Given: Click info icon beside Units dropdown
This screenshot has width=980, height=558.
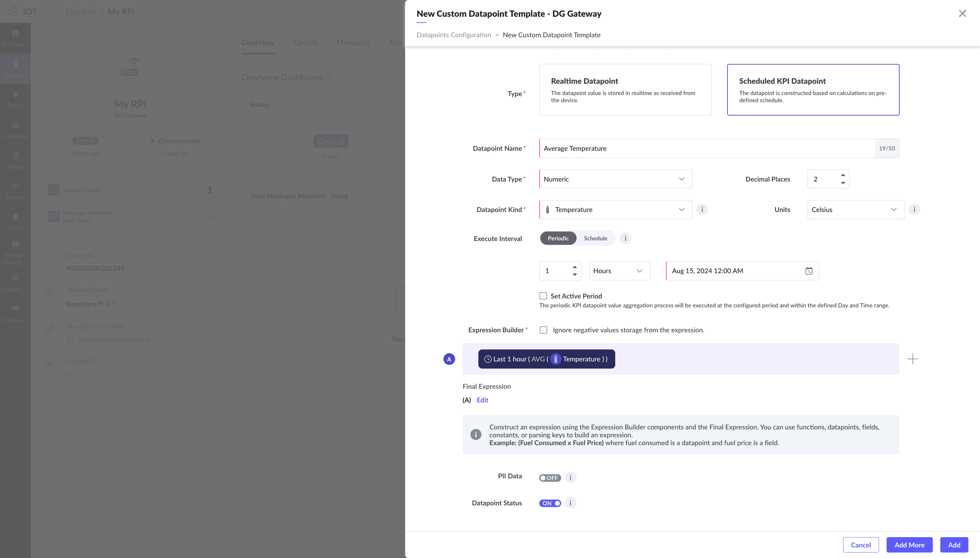Looking at the screenshot, I should pos(914,210).
